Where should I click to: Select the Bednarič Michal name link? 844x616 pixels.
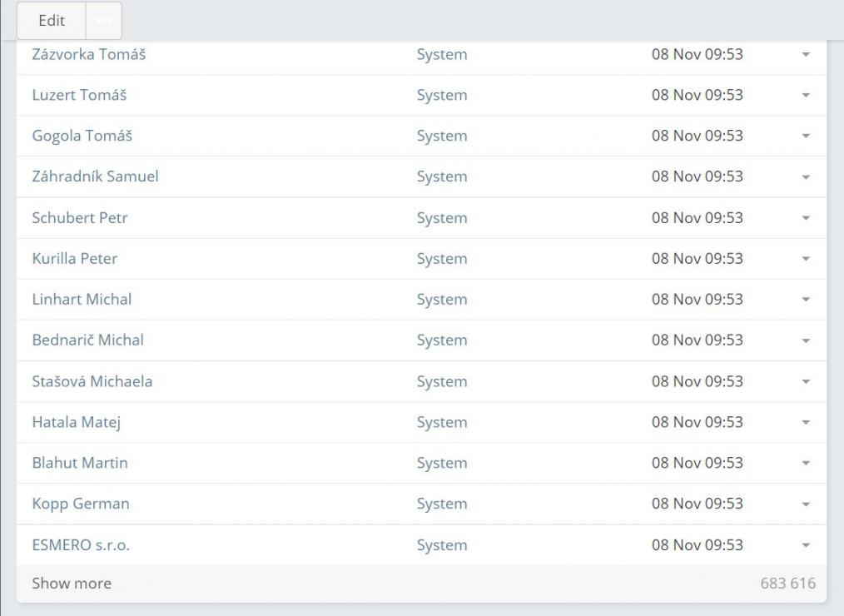[87, 340]
